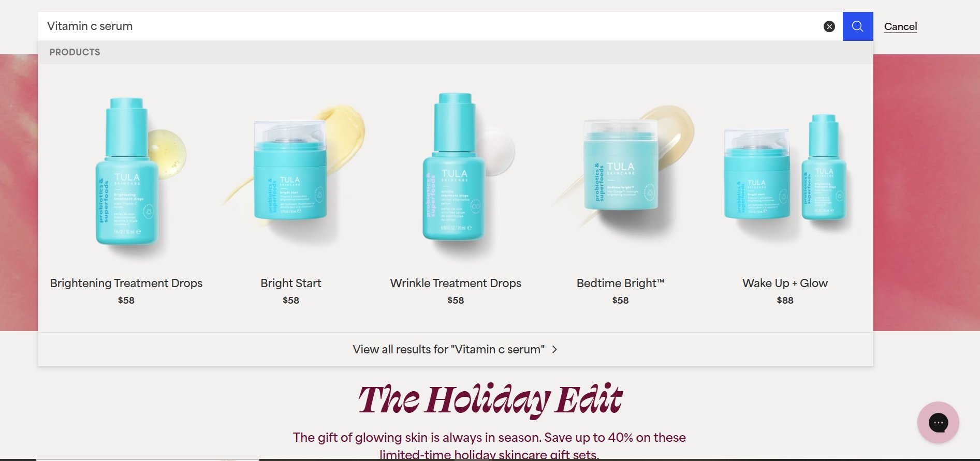
Task: Click The Holiday Edit heading
Action: click(x=490, y=400)
